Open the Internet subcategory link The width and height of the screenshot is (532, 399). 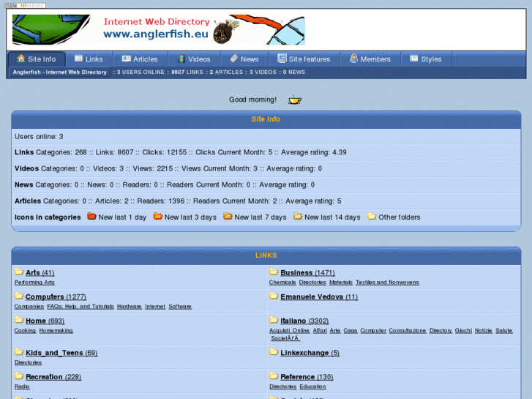[155, 306]
